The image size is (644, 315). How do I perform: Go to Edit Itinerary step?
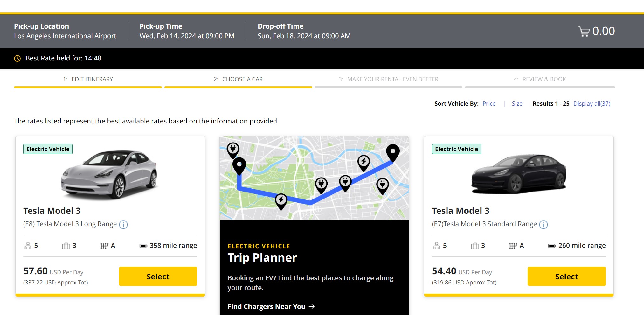point(88,79)
